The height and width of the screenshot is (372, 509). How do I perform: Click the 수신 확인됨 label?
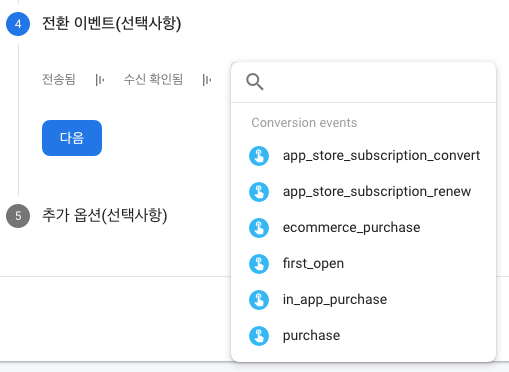click(x=153, y=79)
